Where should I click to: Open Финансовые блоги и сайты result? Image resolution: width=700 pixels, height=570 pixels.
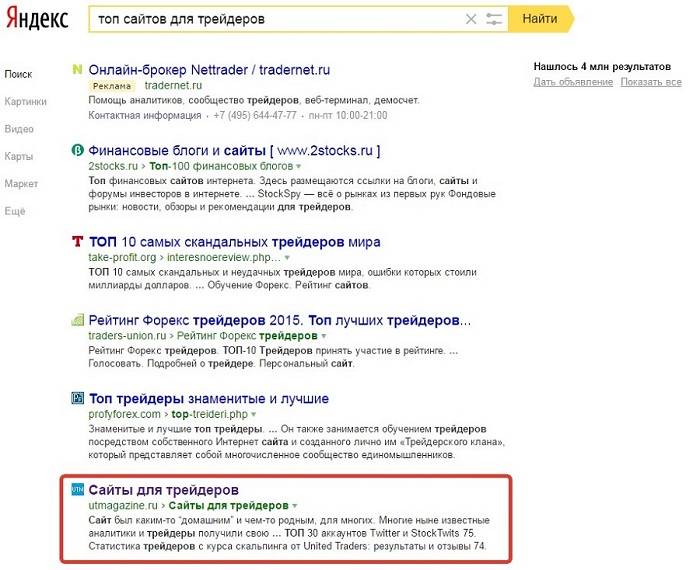234,151
